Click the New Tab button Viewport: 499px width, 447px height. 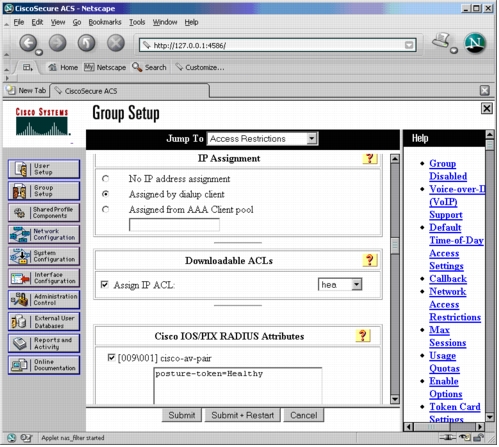point(27,91)
